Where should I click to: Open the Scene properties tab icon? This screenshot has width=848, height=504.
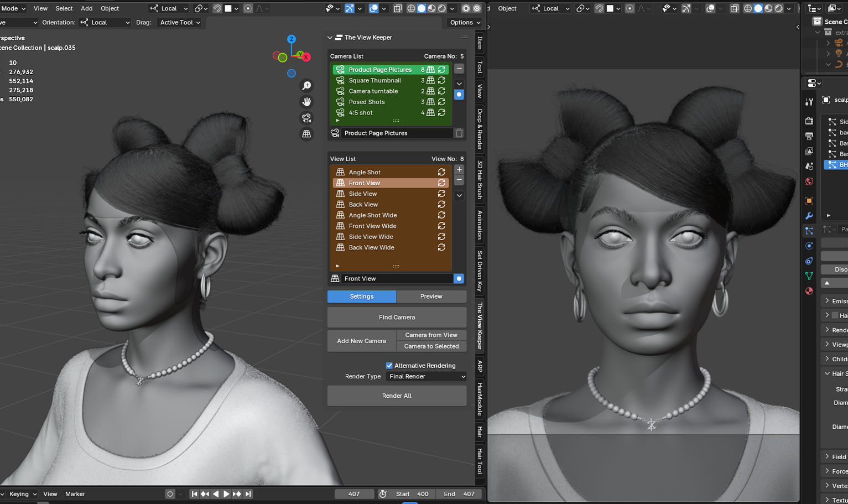point(809,166)
